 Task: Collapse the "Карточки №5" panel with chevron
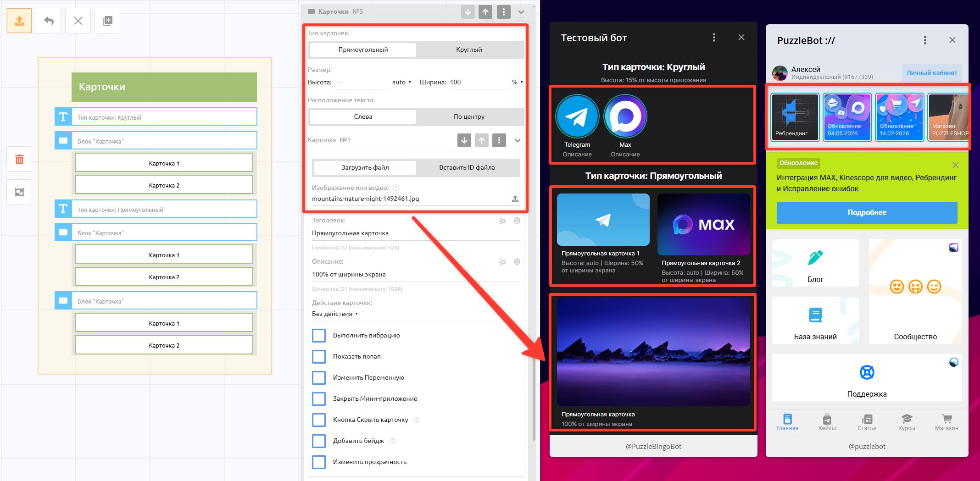pyautogui.click(x=521, y=12)
